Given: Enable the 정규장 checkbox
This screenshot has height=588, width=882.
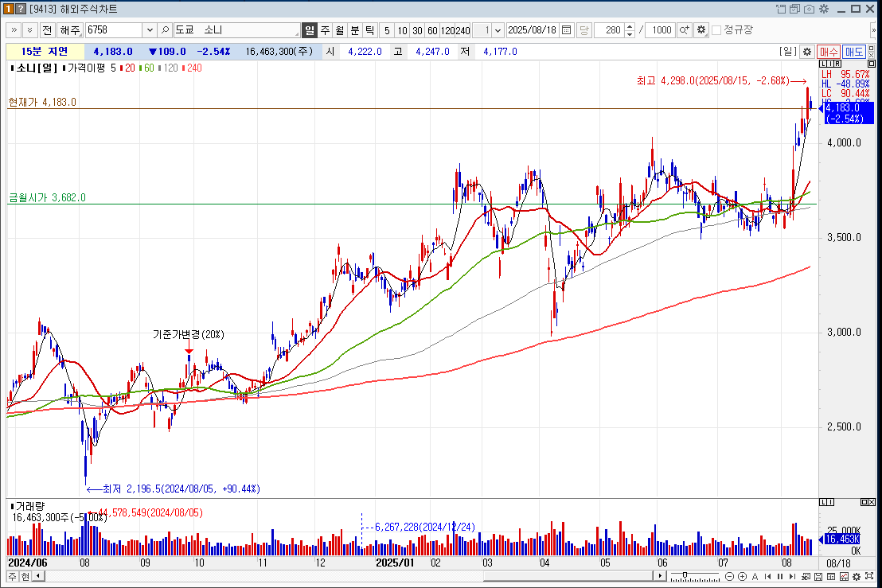Looking at the screenshot, I should [716, 30].
